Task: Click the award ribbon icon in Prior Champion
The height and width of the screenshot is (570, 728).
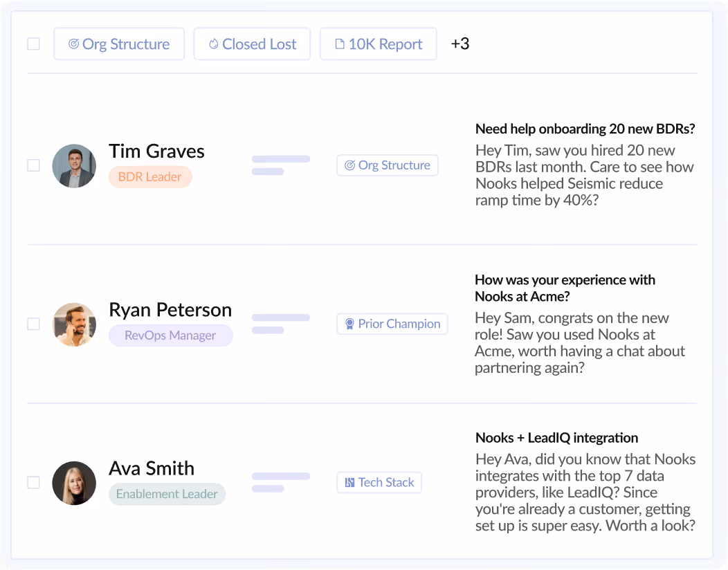Action: [349, 324]
